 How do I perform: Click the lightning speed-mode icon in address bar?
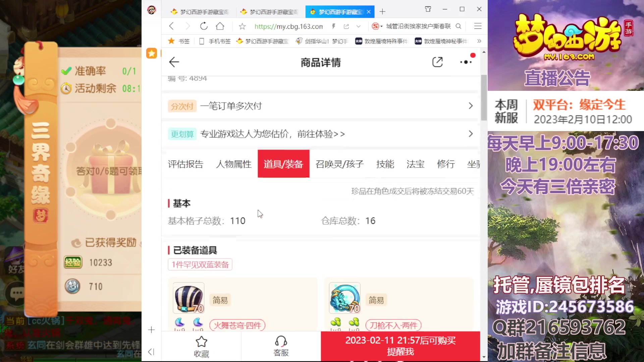pos(334,26)
